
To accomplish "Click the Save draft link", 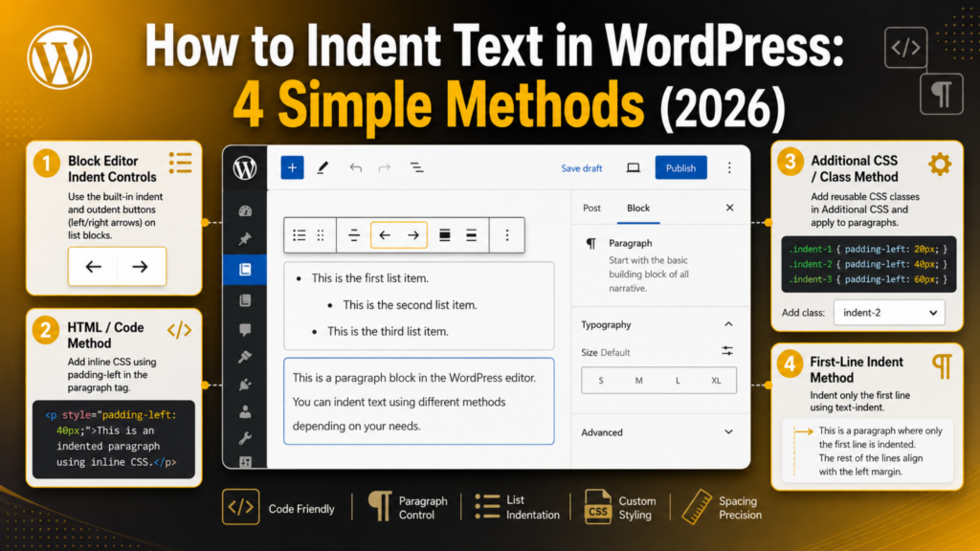I will (x=581, y=168).
